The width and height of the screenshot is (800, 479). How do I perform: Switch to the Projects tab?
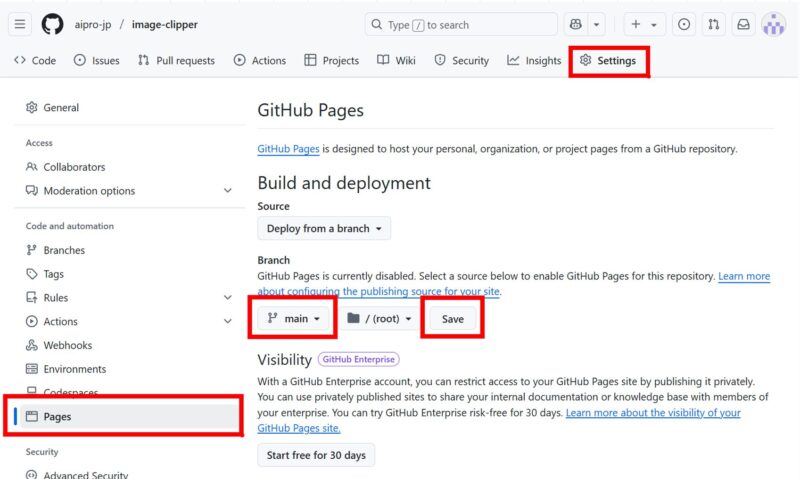point(332,60)
